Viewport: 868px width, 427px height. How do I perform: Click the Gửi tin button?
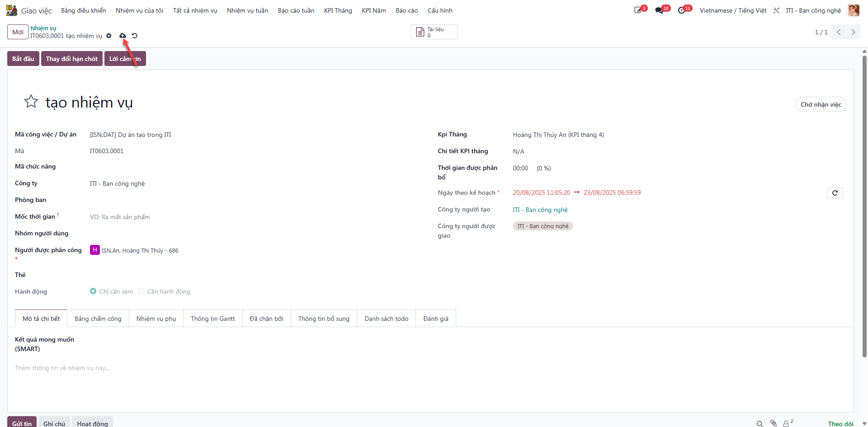(x=22, y=422)
